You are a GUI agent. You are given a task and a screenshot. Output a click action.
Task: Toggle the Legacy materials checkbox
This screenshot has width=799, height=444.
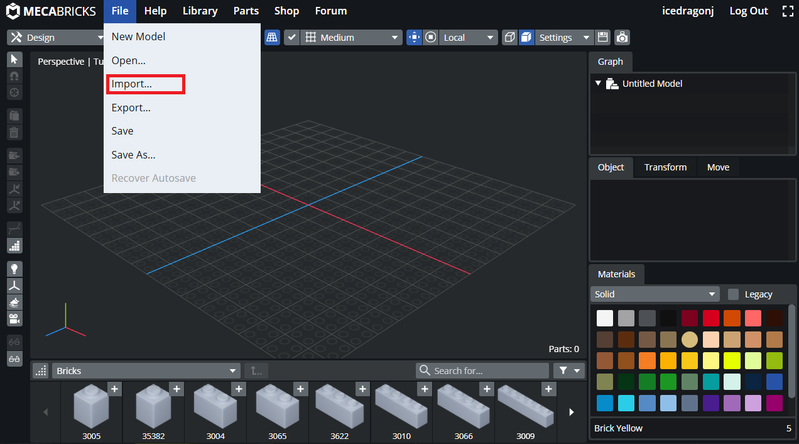734,294
